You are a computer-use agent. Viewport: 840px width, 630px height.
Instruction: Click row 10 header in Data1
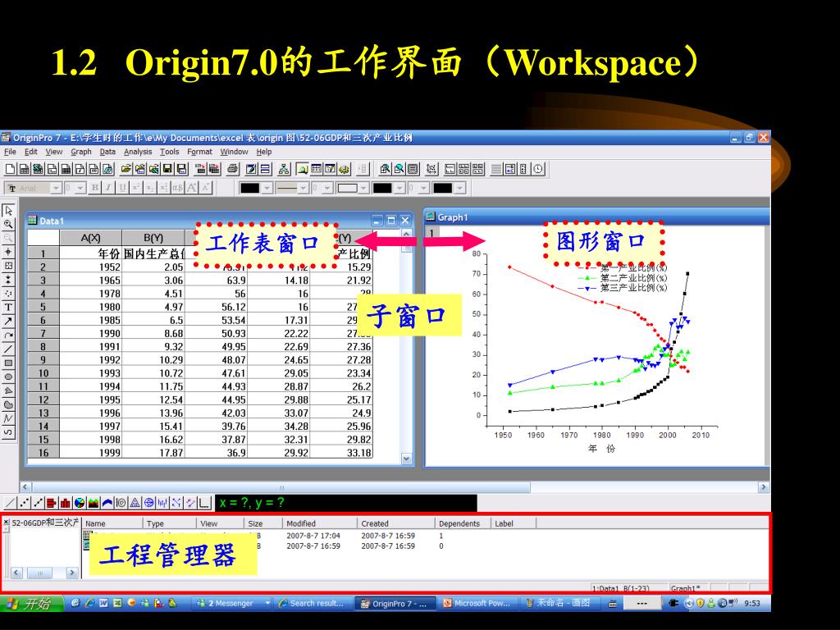(x=43, y=373)
